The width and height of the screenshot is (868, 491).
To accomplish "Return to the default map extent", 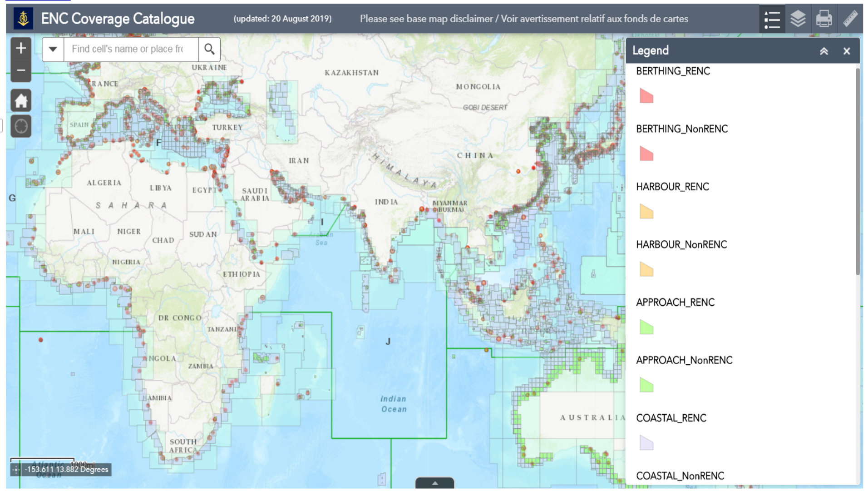I will (x=21, y=100).
